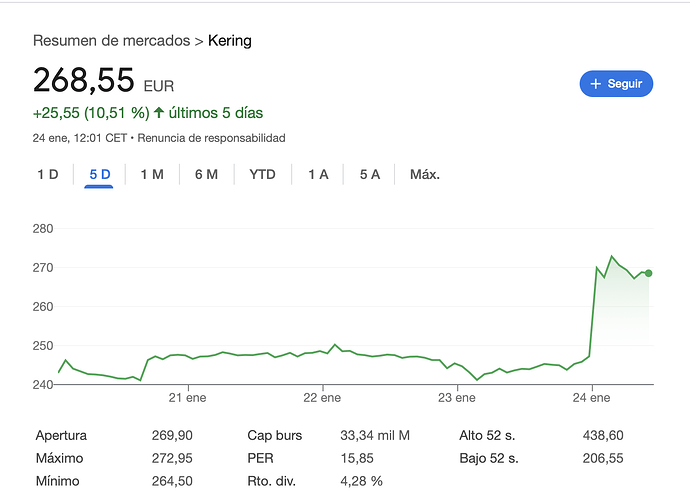Viewport: 690px width, 497px height.
Task: Click the EUR currency label
Action: (x=159, y=86)
